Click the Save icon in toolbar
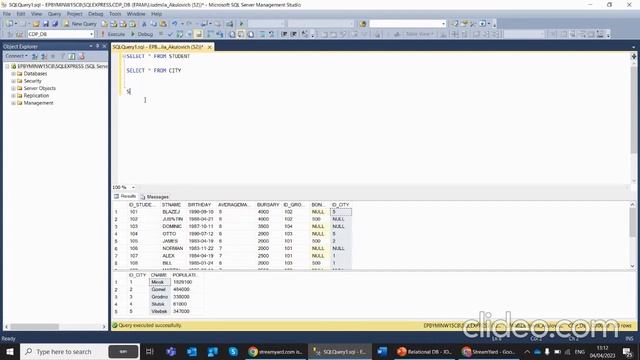This screenshot has height=360, width=640. point(45,24)
